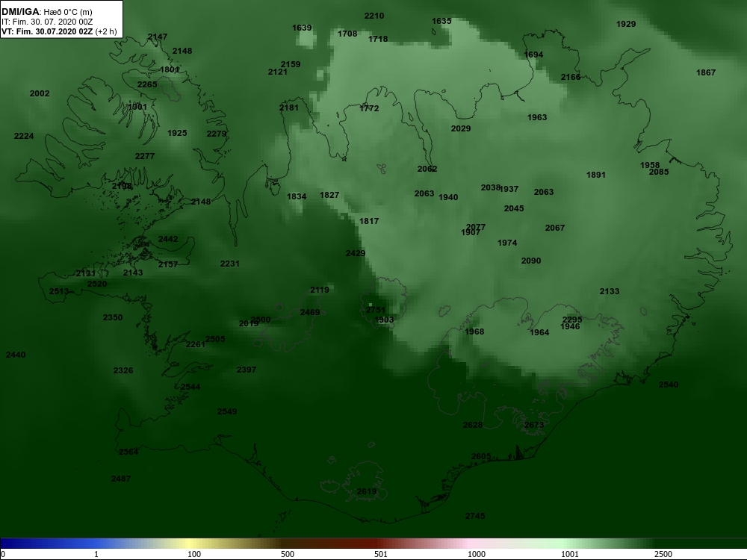Click the 2487 value in the southwest sea
Image resolution: width=747 pixels, height=560 pixels.
[x=120, y=479]
